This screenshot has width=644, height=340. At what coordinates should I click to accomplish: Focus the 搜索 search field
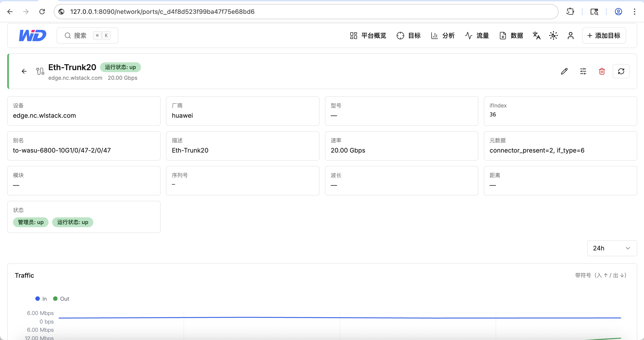click(87, 36)
